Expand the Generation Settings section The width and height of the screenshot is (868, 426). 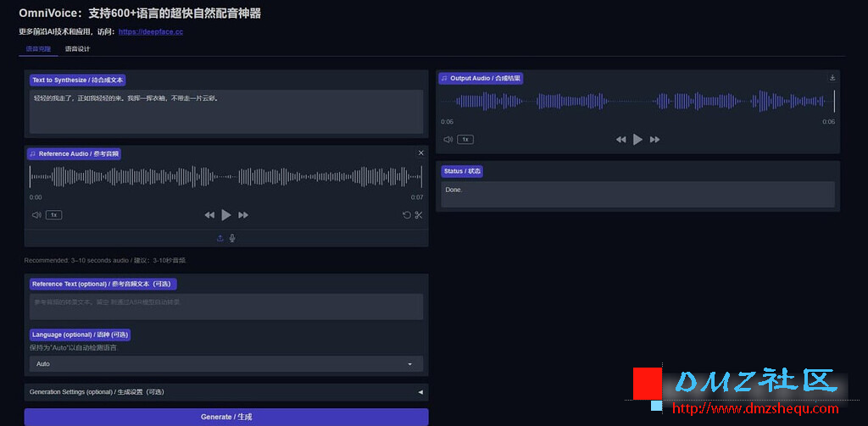tap(225, 391)
